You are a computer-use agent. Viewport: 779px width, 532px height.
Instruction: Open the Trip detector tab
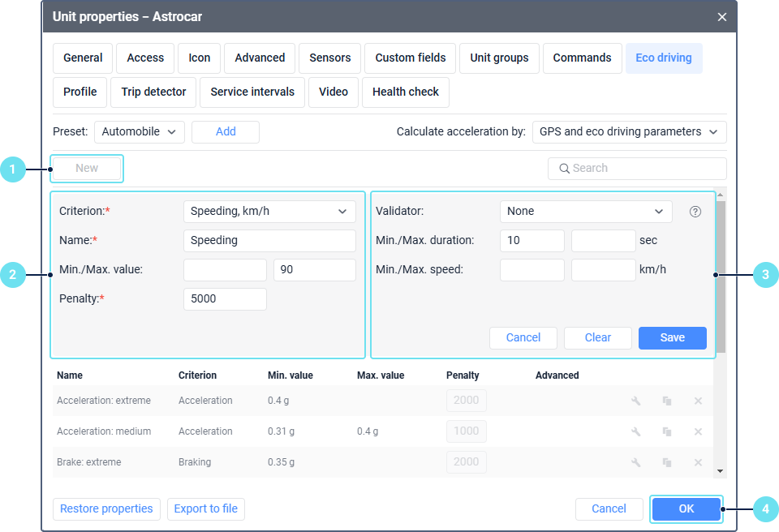pyautogui.click(x=153, y=92)
